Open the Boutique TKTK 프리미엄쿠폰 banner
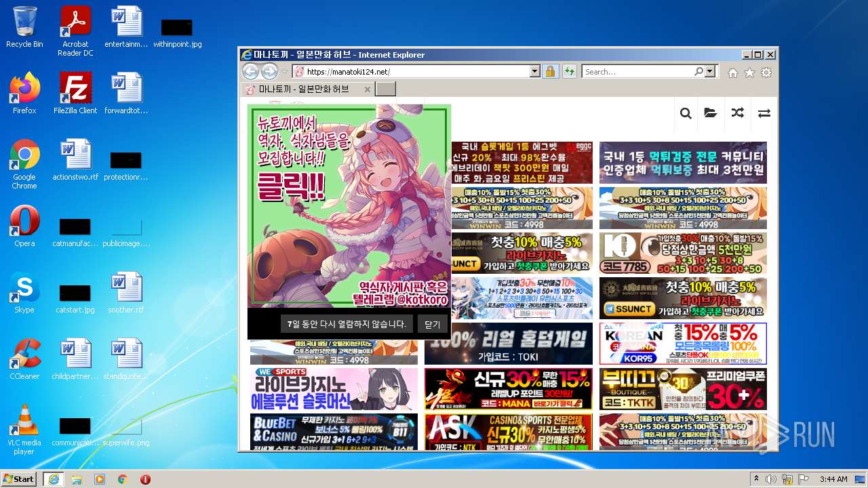This screenshot has height=488, width=868. [x=683, y=389]
